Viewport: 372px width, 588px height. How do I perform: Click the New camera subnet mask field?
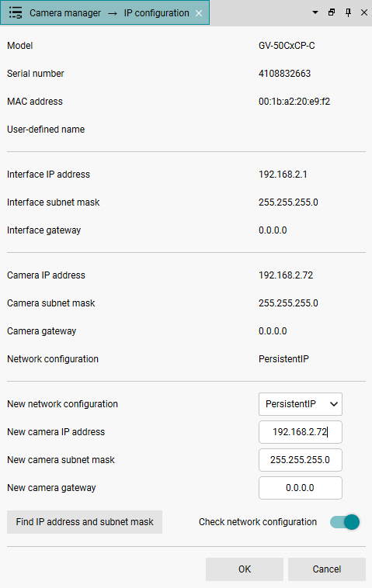(x=301, y=460)
